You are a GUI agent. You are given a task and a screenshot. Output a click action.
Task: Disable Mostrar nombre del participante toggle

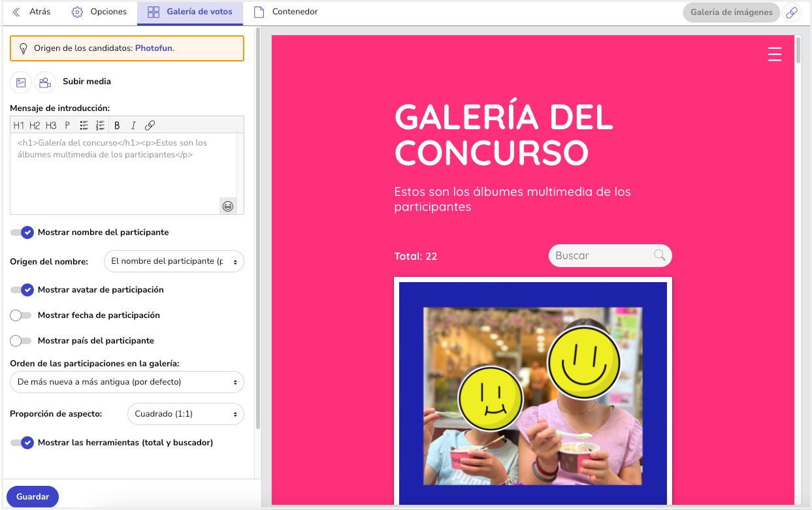(x=22, y=232)
